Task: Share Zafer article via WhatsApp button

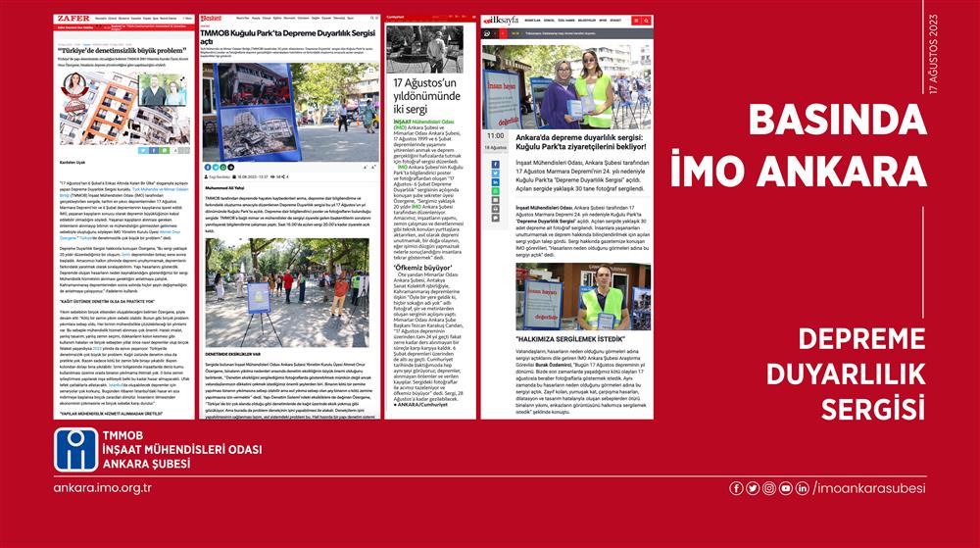Action: click(165, 151)
